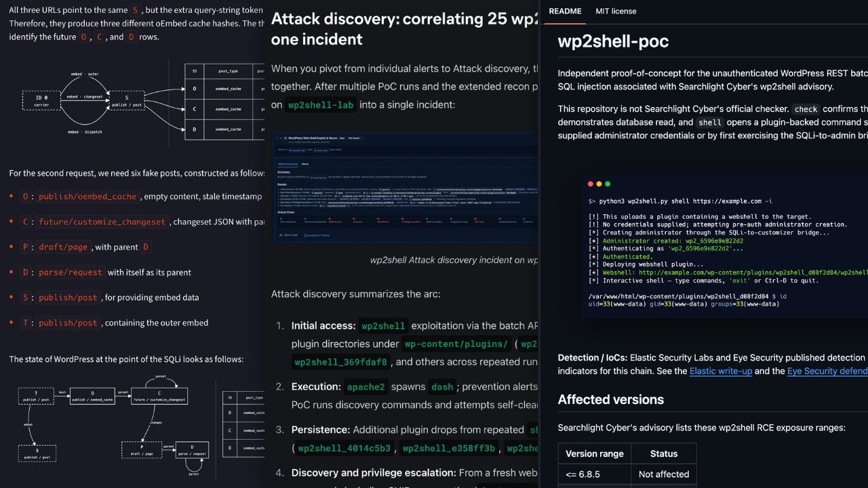This screenshot has width=868, height=488.
Task: Open the Eye Security defender link
Action: coord(827,371)
